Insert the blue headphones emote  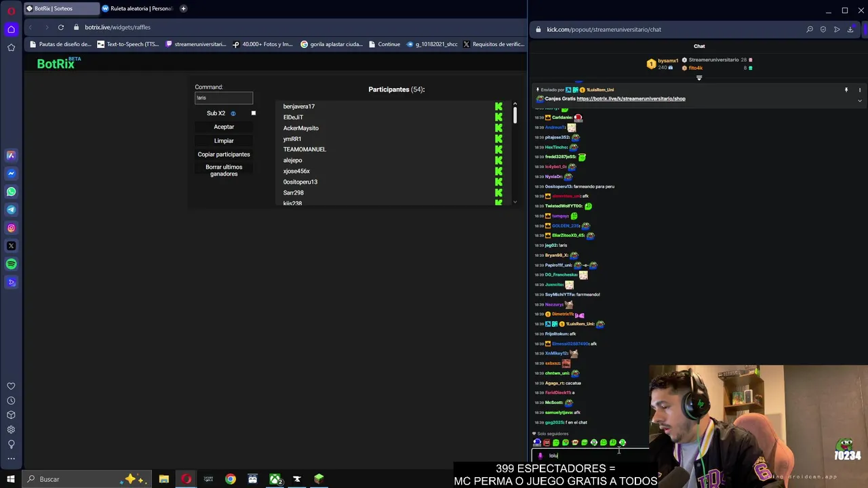pyautogui.click(x=537, y=443)
